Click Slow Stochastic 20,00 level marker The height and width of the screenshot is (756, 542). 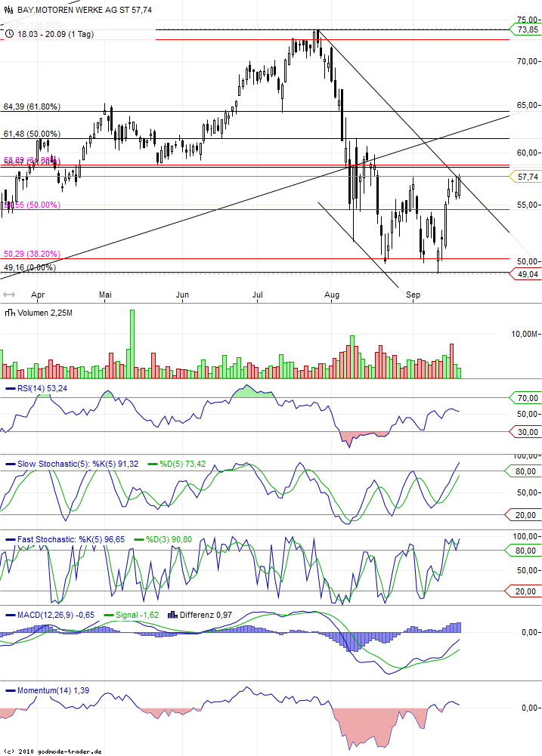coord(522,515)
